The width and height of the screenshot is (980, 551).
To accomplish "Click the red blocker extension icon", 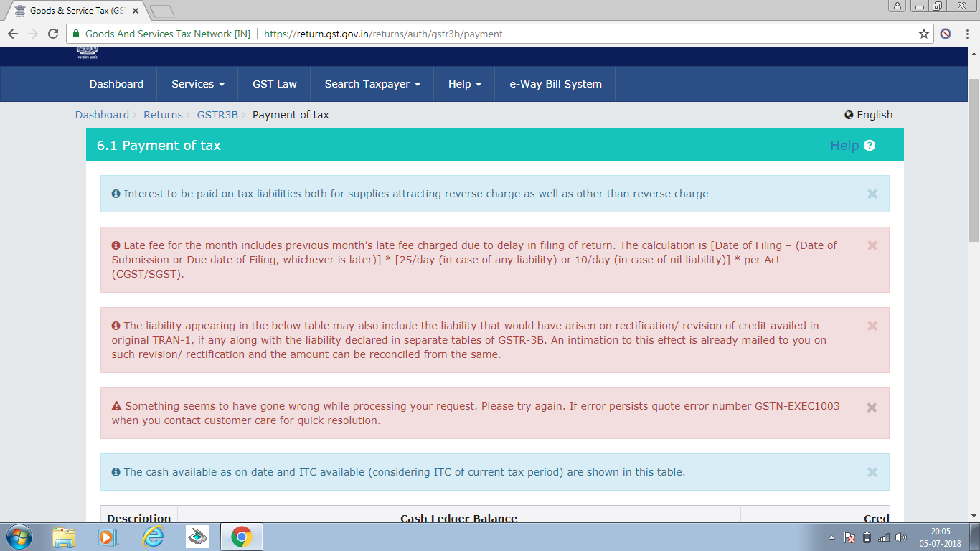I will [x=946, y=34].
